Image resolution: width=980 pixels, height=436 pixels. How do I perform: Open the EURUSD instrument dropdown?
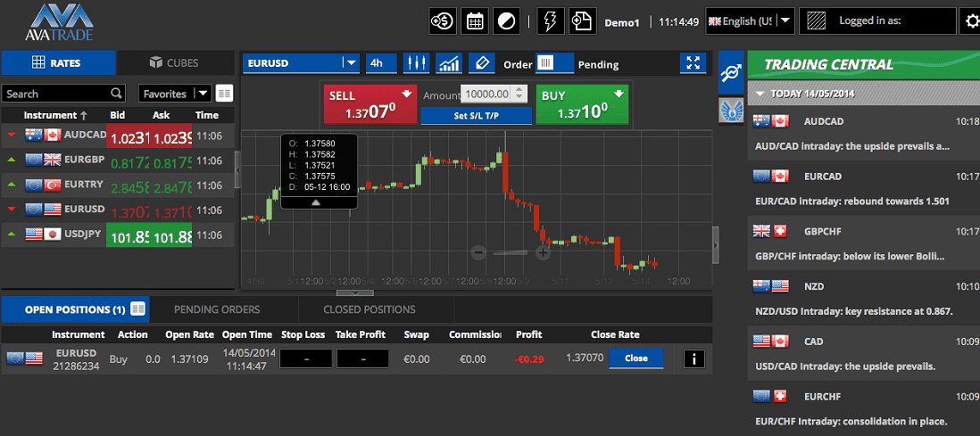click(x=350, y=63)
